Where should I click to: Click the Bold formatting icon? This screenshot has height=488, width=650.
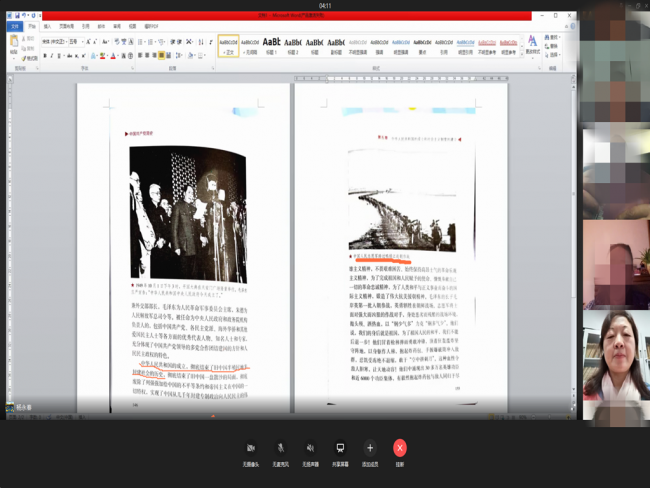pos(45,56)
